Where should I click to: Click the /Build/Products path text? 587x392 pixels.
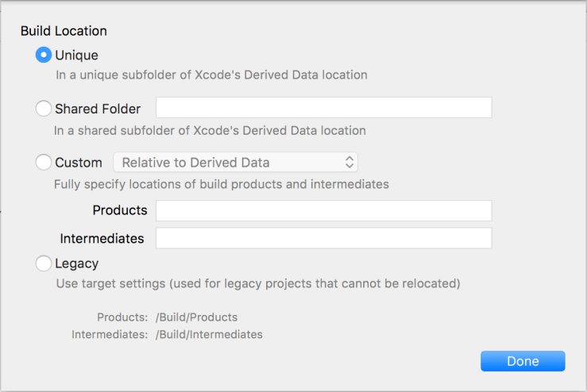[x=196, y=317]
